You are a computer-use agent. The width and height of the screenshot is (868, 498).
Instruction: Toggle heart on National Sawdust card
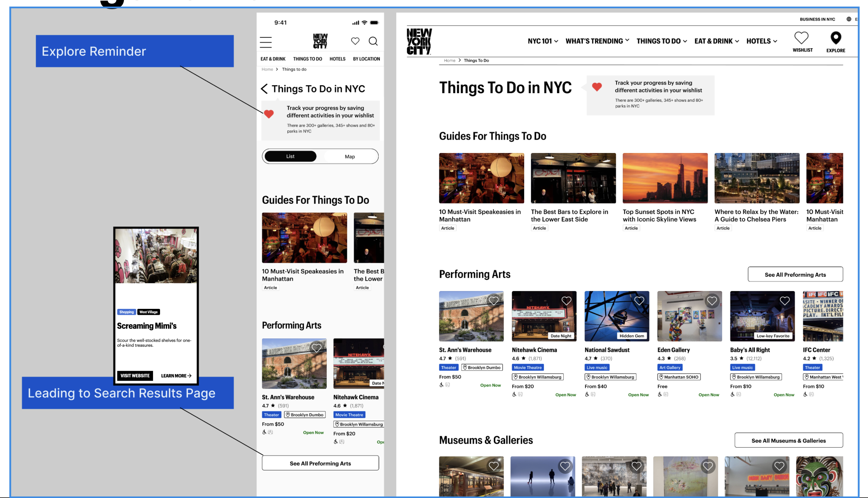click(x=639, y=301)
